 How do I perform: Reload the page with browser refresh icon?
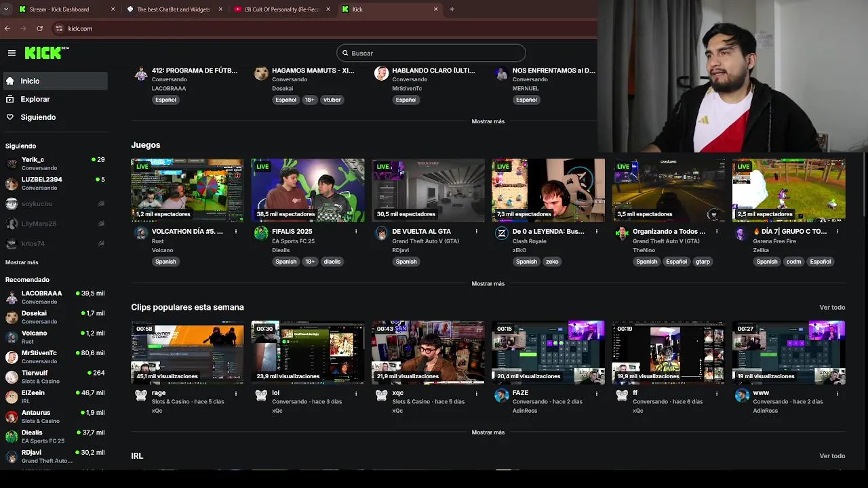click(x=40, y=28)
